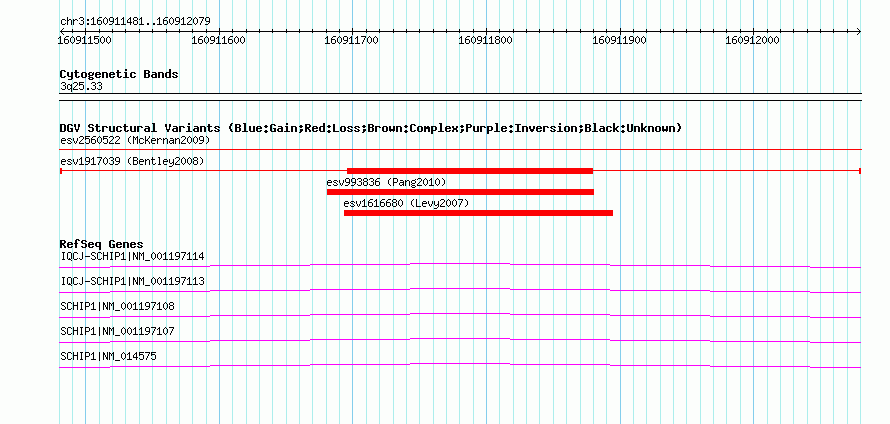The height and width of the screenshot is (424, 890).
Task: Click ruler position 160912000
Action: tap(753, 40)
